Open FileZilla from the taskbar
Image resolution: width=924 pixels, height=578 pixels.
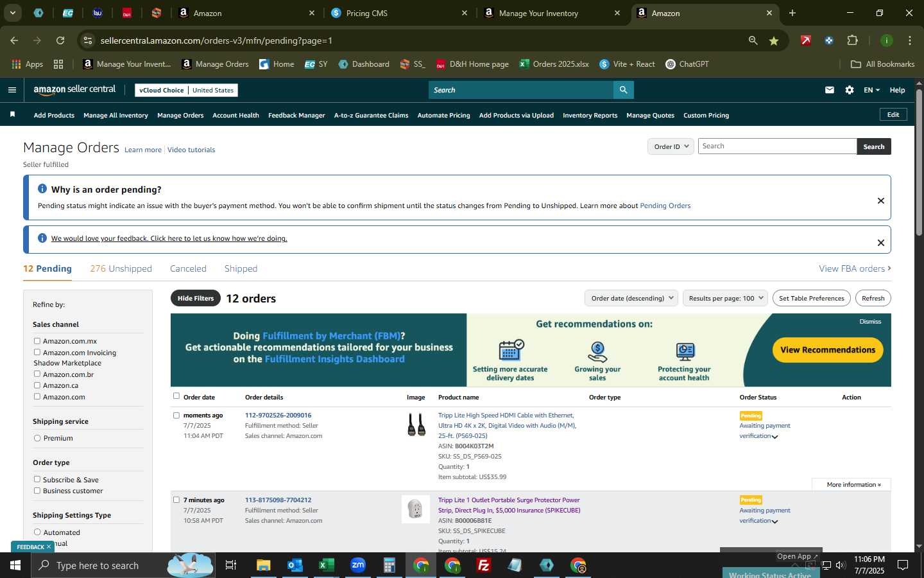[x=484, y=565]
